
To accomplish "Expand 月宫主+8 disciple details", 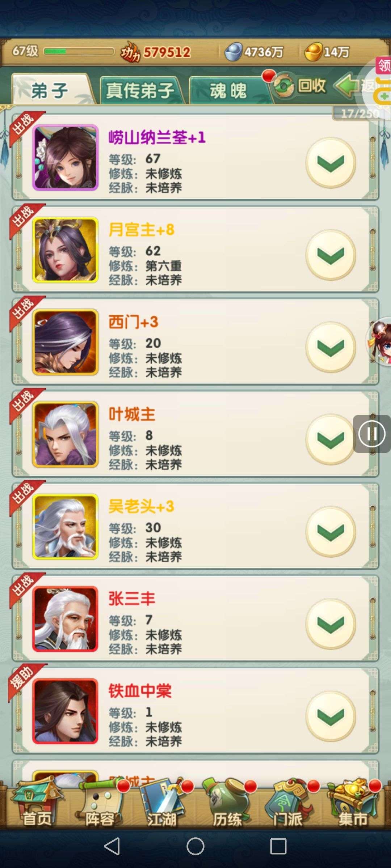I will [x=331, y=255].
